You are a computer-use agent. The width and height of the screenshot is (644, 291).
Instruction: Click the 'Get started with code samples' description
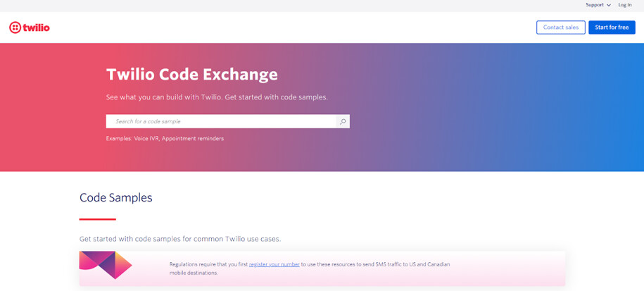pyautogui.click(x=180, y=239)
